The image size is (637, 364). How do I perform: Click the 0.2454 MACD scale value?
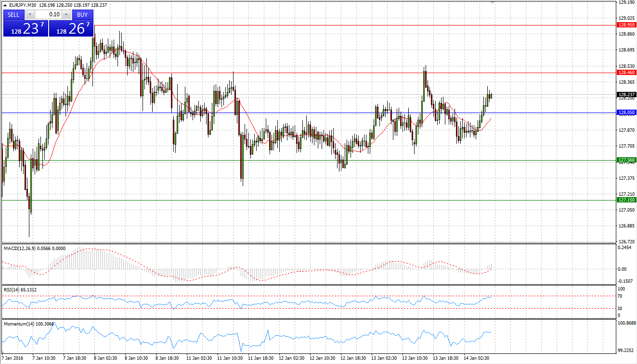coord(625,249)
